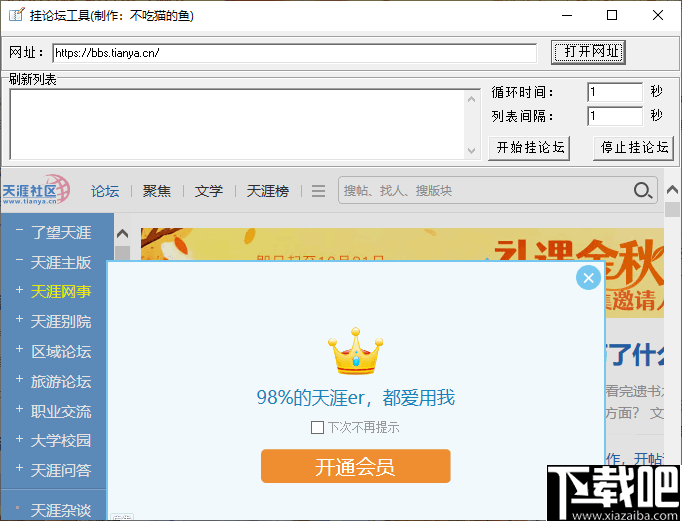Click the magnifier search icon

tap(642, 190)
